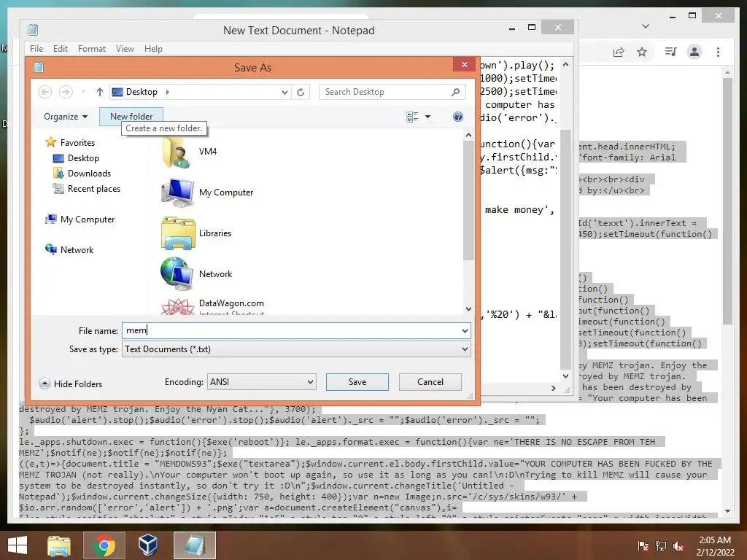Image resolution: width=747 pixels, height=560 pixels.
Task: Click the taskbar clock 2:05 AM
Action: (715, 540)
